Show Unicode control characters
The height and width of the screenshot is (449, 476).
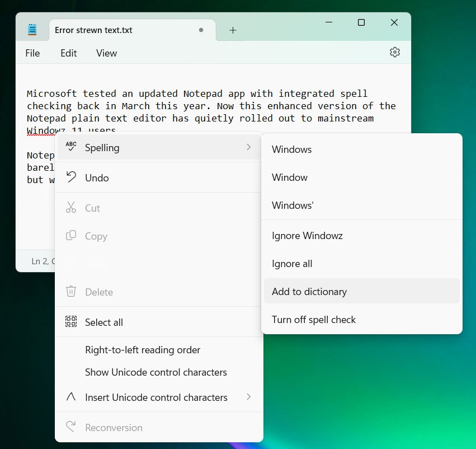[x=155, y=372]
